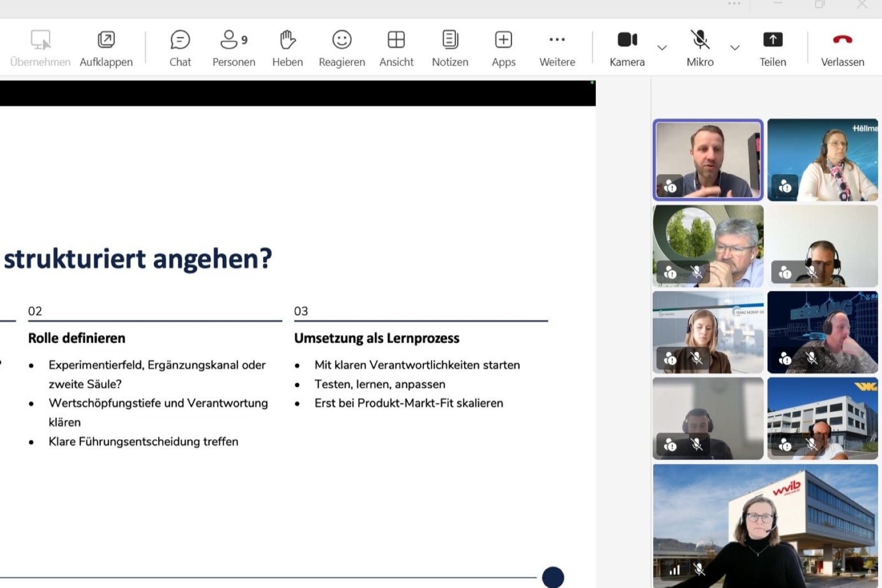Pop out shared content with Aufklappen
This screenshot has height=588, width=882.
106,48
